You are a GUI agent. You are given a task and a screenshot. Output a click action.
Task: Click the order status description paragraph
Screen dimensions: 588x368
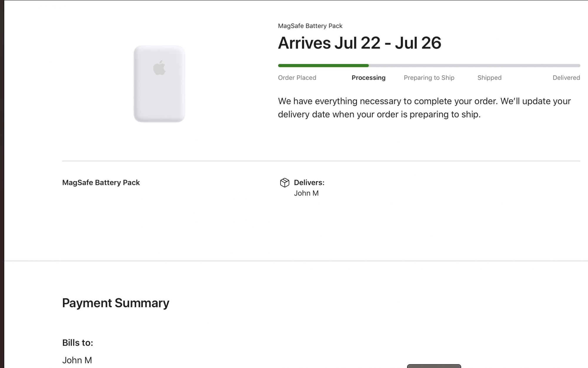click(424, 108)
